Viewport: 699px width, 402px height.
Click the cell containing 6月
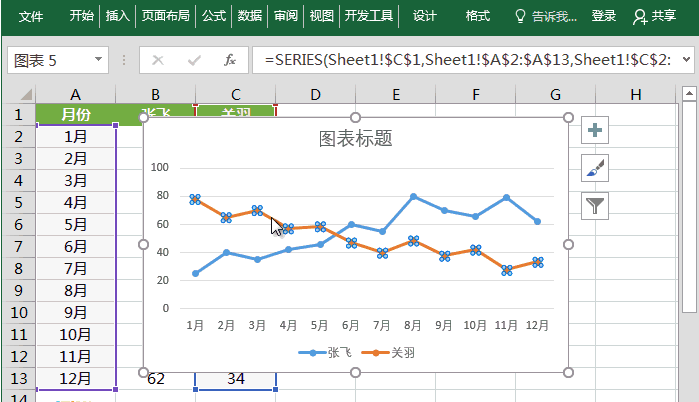pyautogui.click(x=75, y=246)
